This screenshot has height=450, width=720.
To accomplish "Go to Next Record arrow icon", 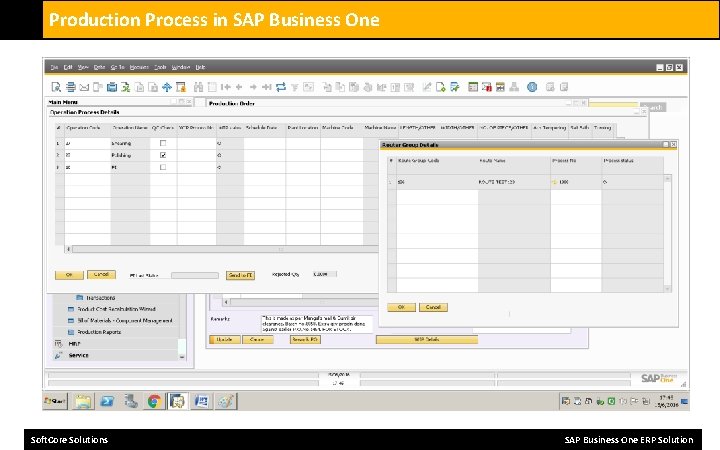I will click(x=253, y=87).
